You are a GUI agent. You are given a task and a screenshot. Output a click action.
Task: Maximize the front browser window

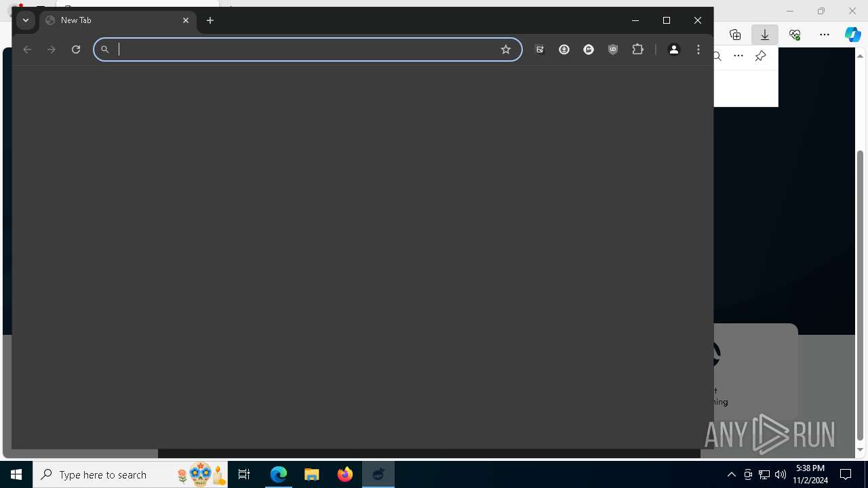coord(667,20)
